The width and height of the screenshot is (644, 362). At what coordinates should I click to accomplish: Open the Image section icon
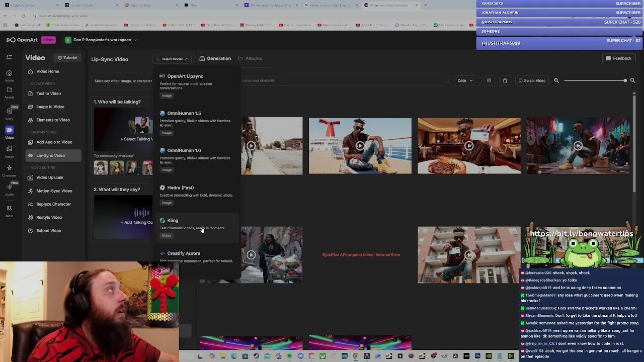coord(9,151)
